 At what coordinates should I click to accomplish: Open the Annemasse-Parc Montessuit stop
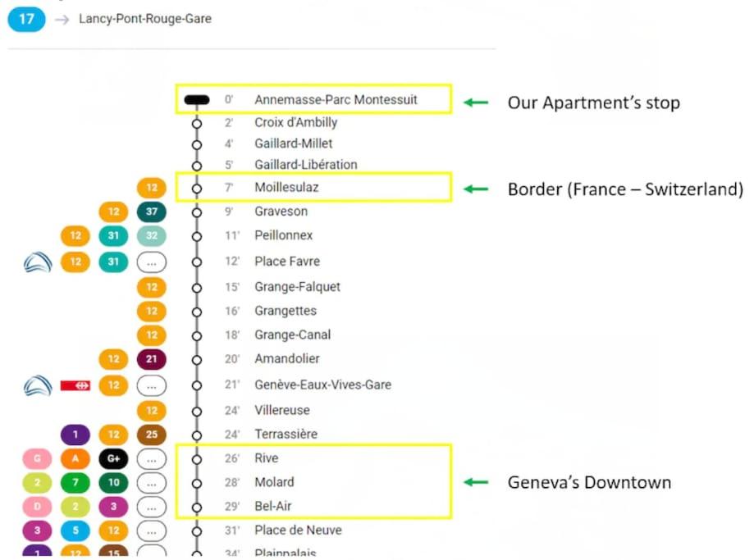[336, 100]
